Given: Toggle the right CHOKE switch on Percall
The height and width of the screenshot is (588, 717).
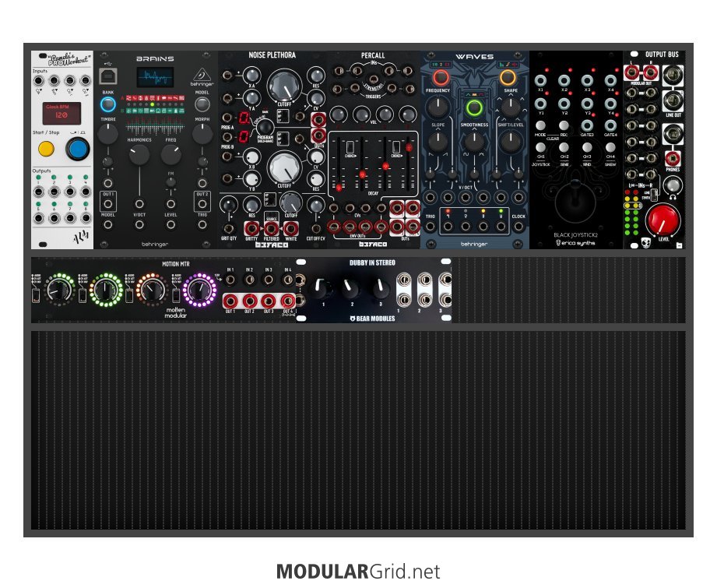Looking at the screenshot, I should pos(396,146).
